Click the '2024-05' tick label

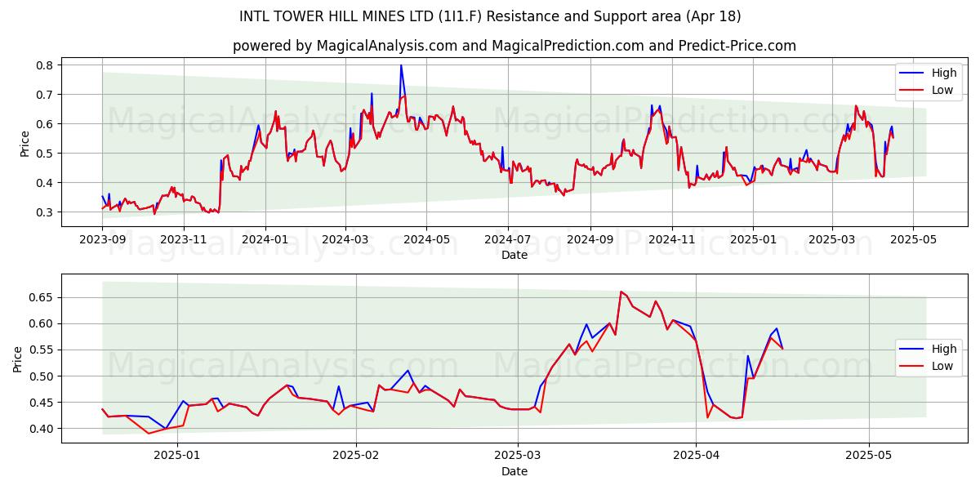click(427, 240)
